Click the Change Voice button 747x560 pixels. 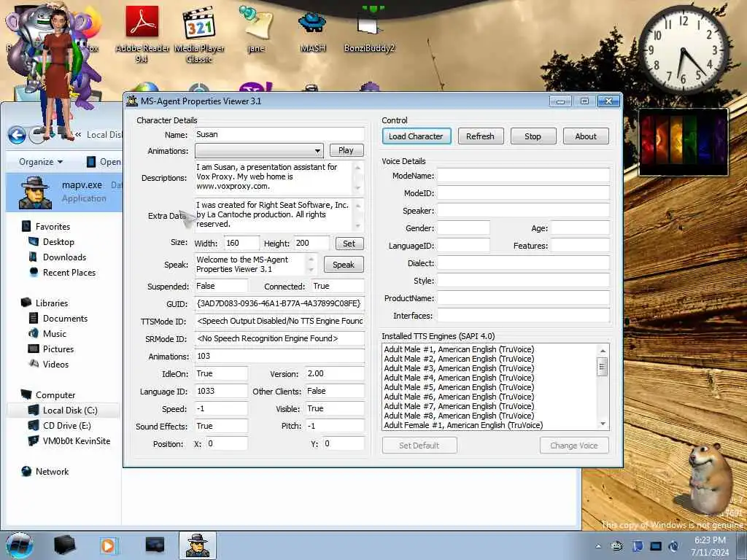point(574,446)
